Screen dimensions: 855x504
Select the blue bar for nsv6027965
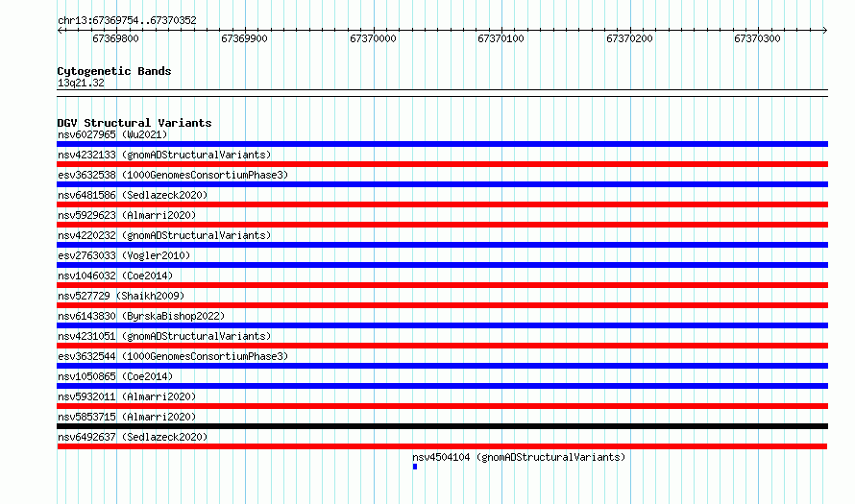(442, 144)
